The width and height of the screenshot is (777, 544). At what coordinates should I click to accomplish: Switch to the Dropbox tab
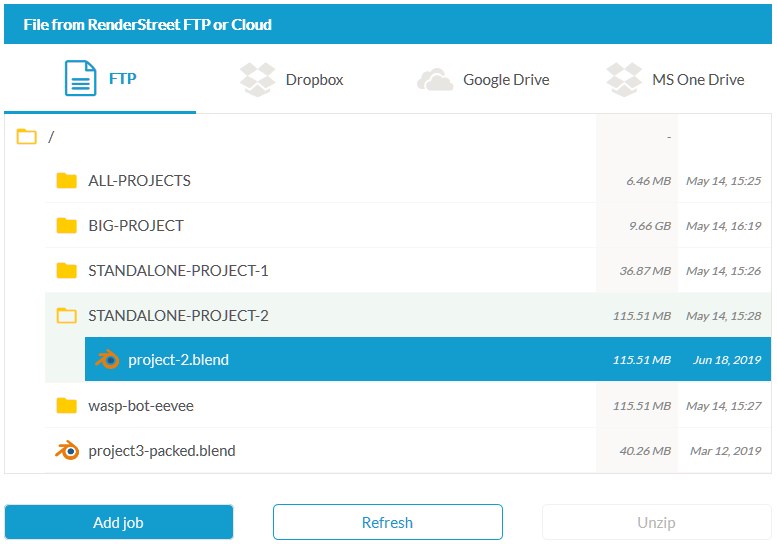pyautogui.click(x=314, y=80)
